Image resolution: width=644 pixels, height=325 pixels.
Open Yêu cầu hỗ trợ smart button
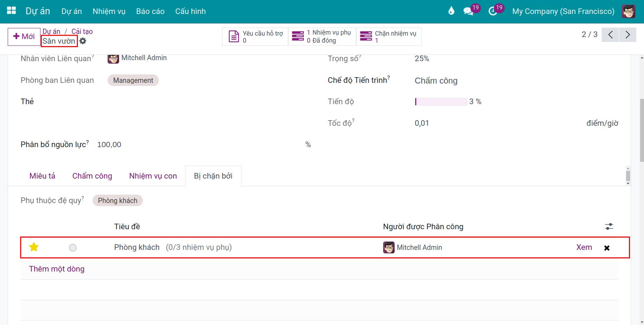pyautogui.click(x=255, y=37)
